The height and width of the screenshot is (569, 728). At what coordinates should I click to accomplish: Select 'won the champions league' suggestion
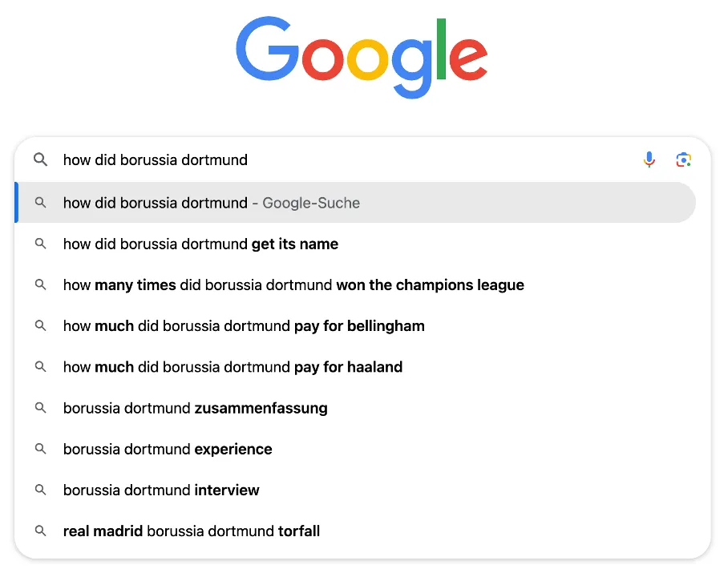click(293, 285)
